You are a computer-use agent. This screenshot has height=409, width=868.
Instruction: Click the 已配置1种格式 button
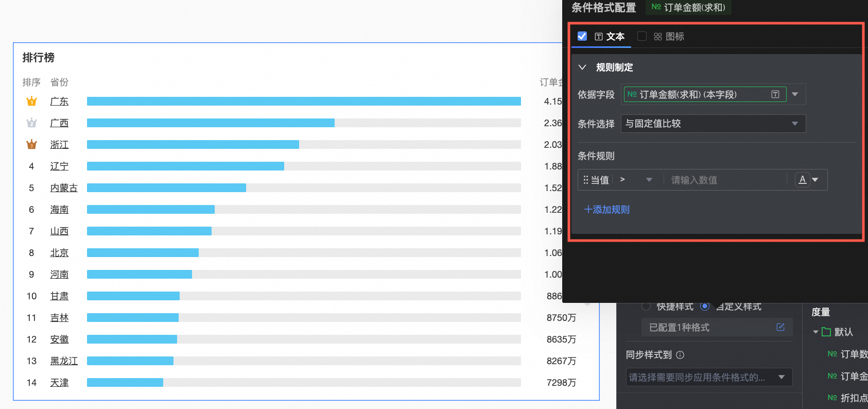717,327
